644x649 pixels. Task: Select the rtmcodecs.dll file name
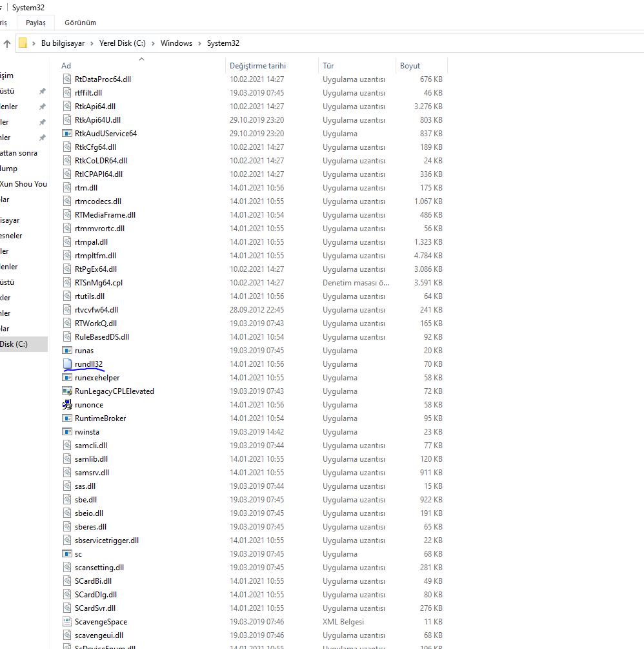coord(98,201)
